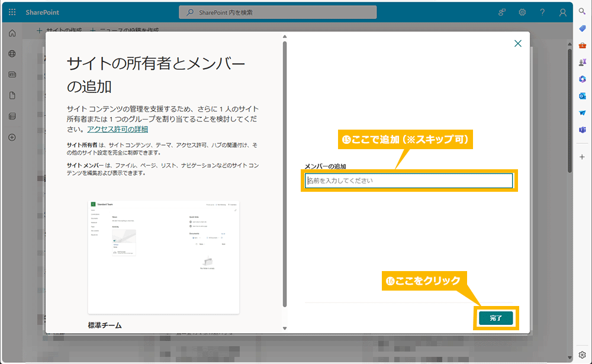592x364 pixels.
Task: Open the Microsoft 365 Copilot sidebar icon
Action: pos(582,79)
